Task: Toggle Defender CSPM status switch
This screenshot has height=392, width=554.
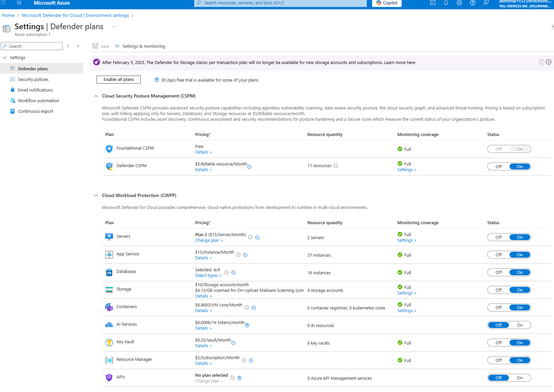Action: [x=509, y=166]
